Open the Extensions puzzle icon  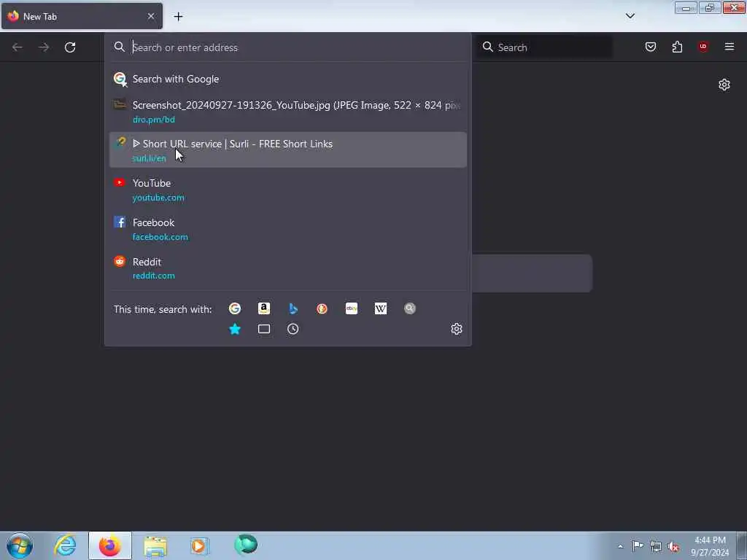tap(677, 47)
